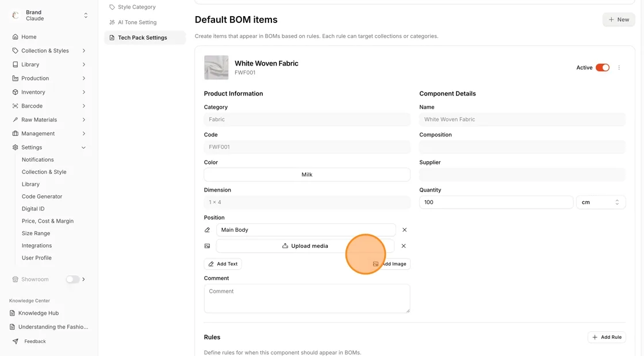
Task: Open Notifications settings
Action: click(x=38, y=159)
